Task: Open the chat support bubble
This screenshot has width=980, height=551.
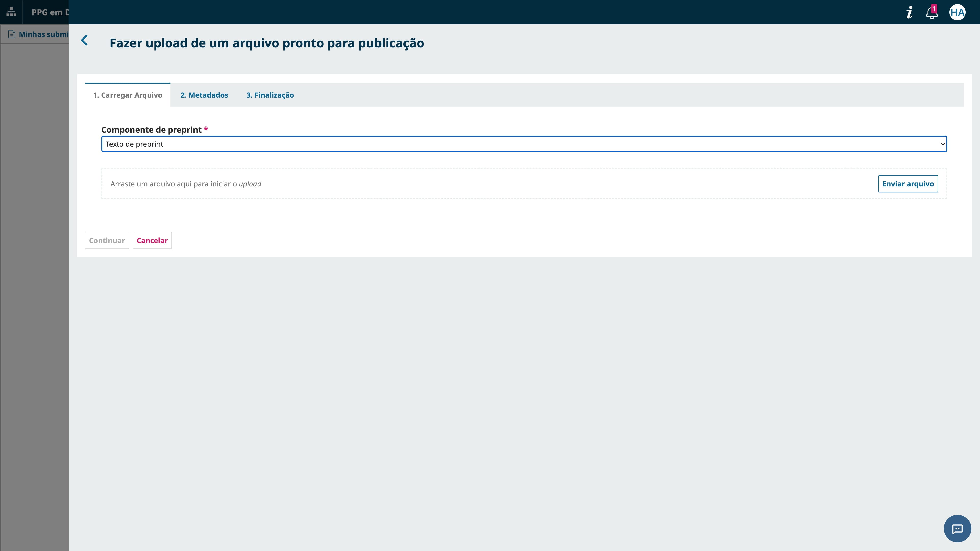Action: pyautogui.click(x=957, y=529)
